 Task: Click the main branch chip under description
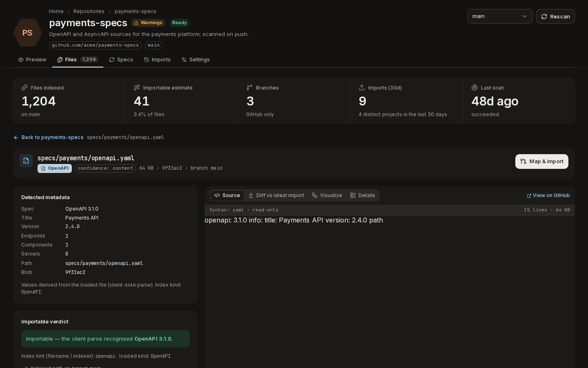[154, 45]
